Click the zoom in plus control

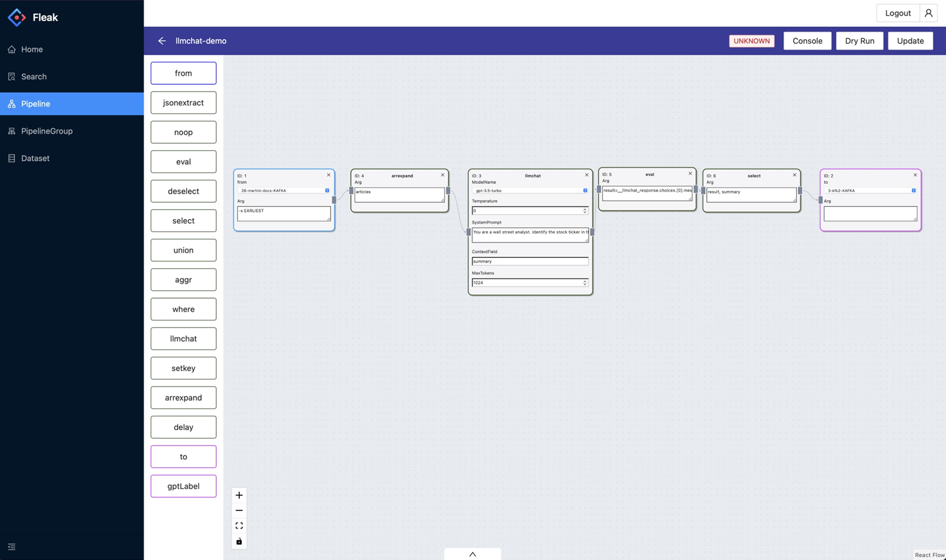click(x=239, y=495)
